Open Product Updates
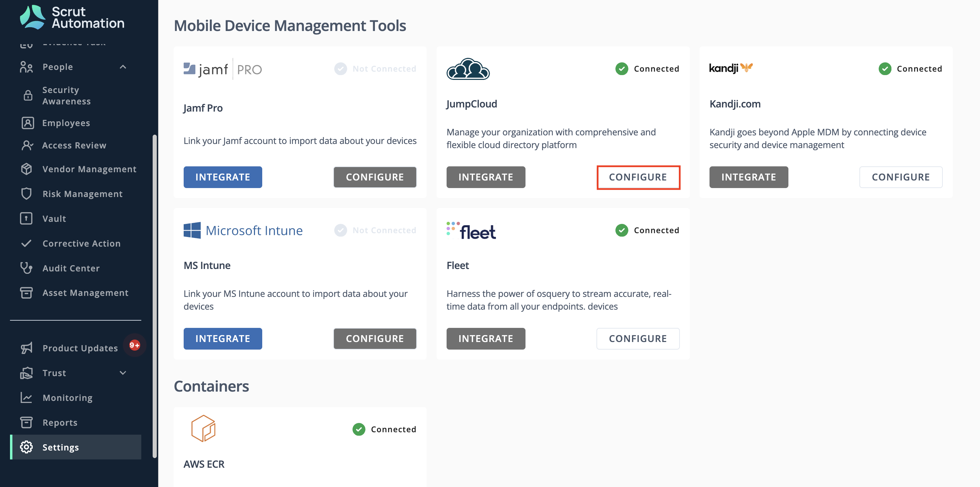 [x=80, y=348]
